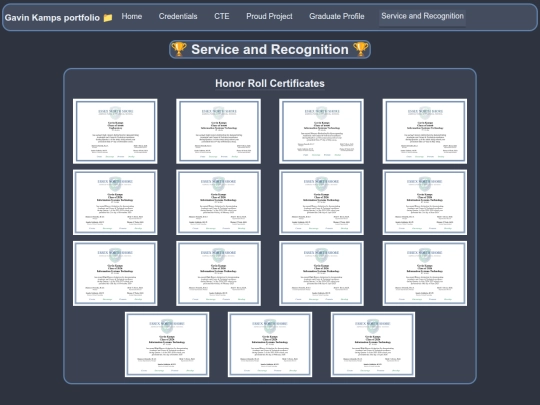Open the Graduate Profile page
The width and height of the screenshot is (540, 405).
(x=336, y=17)
